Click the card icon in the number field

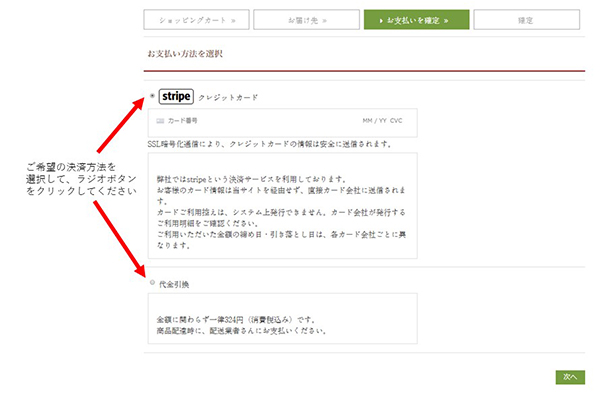tap(160, 121)
